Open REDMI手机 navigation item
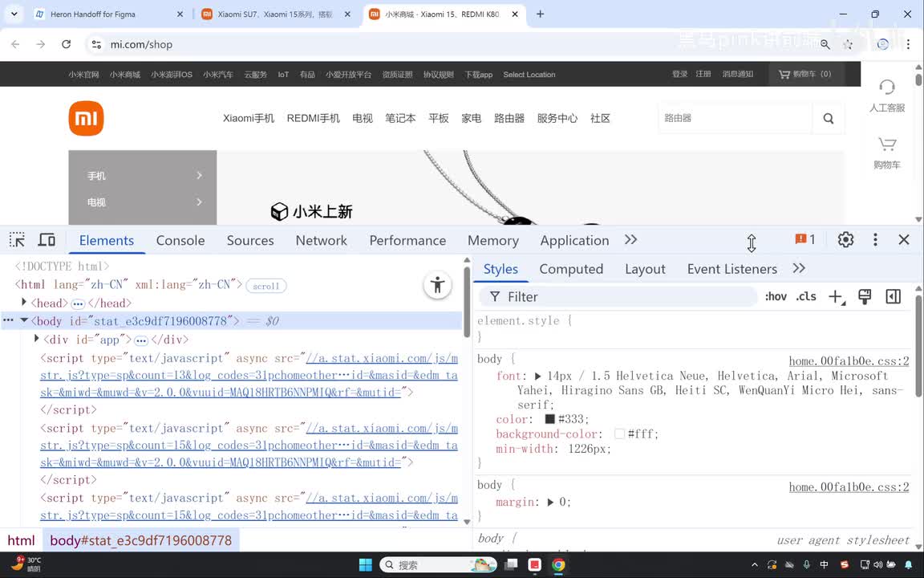This screenshot has width=924, height=578. [x=314, y=118]
